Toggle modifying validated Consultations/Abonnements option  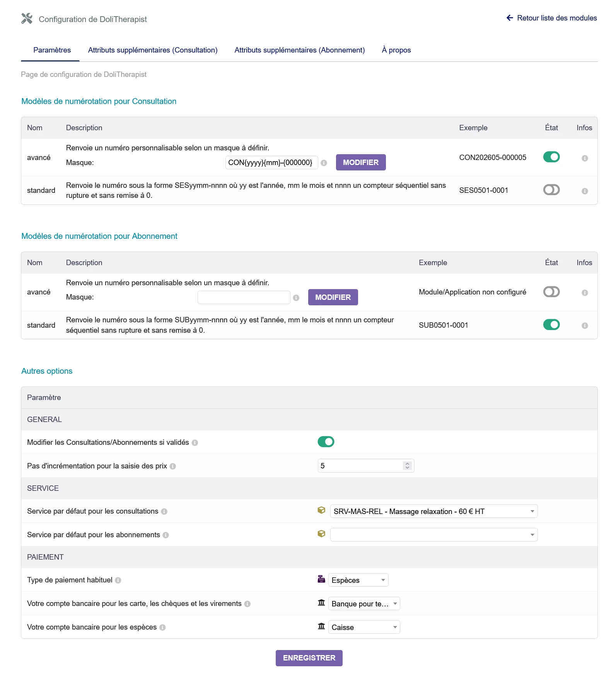click(x=326, y=442)
